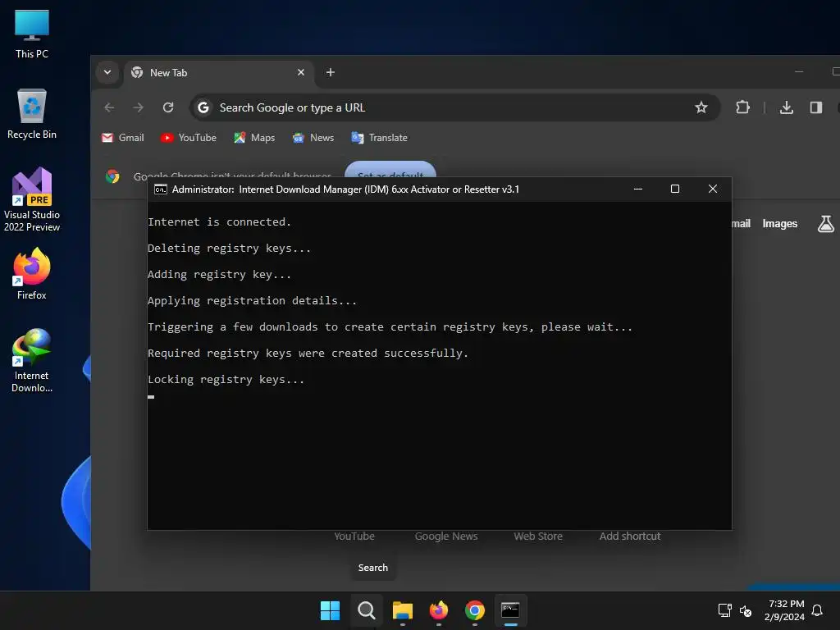Select the New Tab tab in Chrome
This screenshot has width=840, height=630.
[218, 72]
